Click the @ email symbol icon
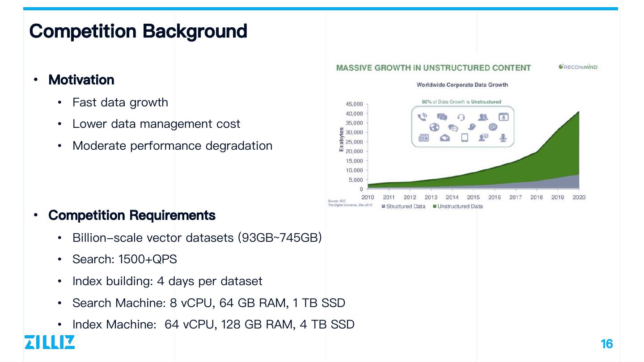 (x=493, y=127)
